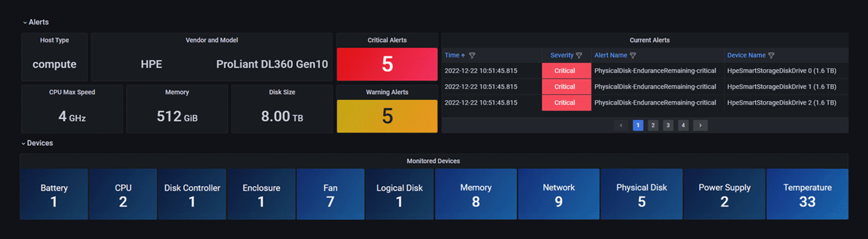Open the Alert Name column filter
The height and width of the screenshot is (239, 868).
(633, 56)
